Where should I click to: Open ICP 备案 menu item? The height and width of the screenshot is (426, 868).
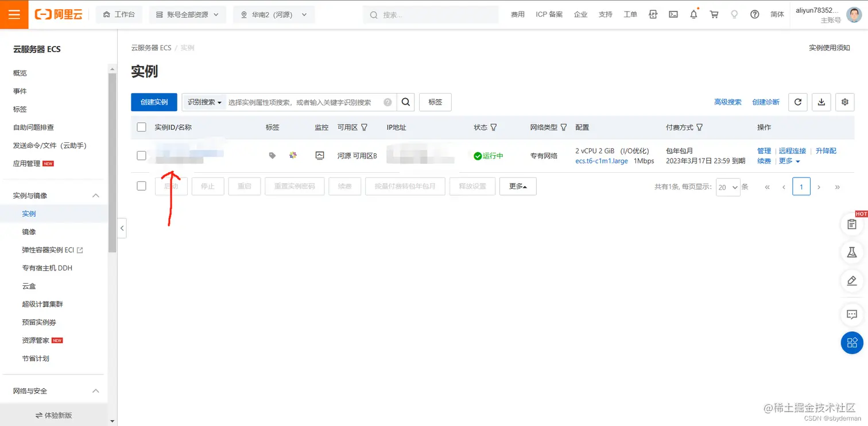(549, 14)
